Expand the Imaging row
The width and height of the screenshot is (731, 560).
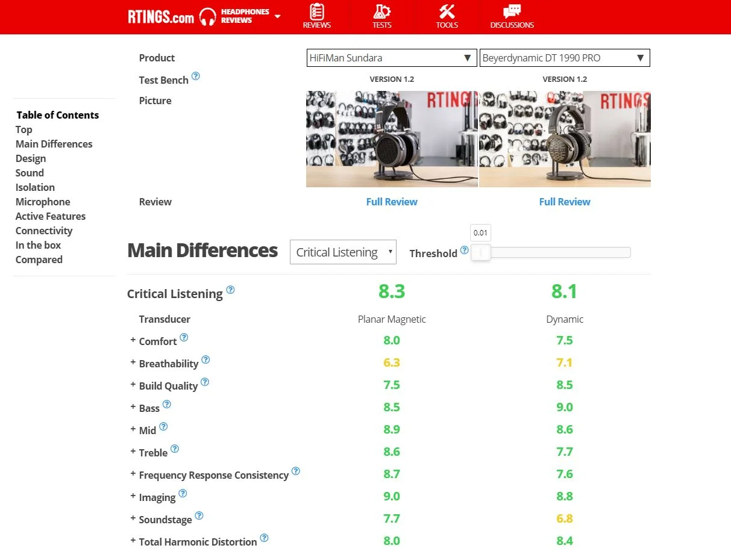point(133,496)
